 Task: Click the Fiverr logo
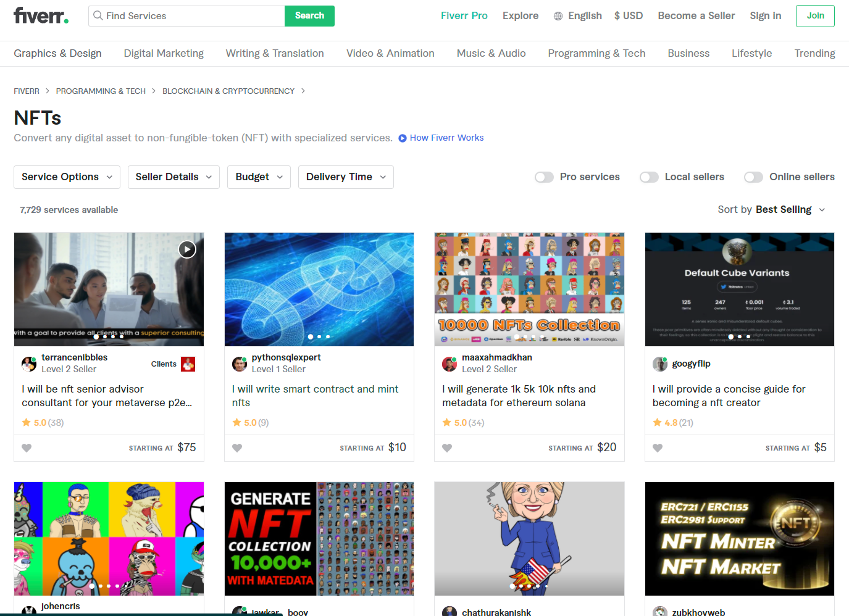pos(41,15)
